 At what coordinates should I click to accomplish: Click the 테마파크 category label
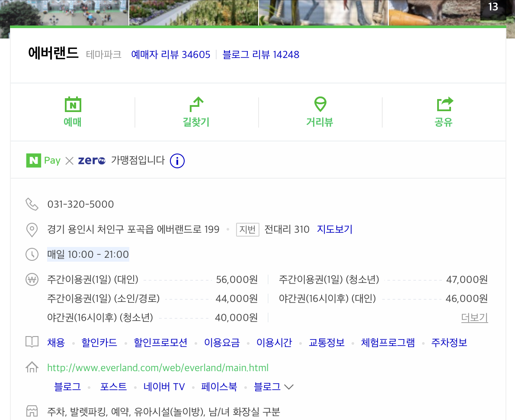(103, 55)
